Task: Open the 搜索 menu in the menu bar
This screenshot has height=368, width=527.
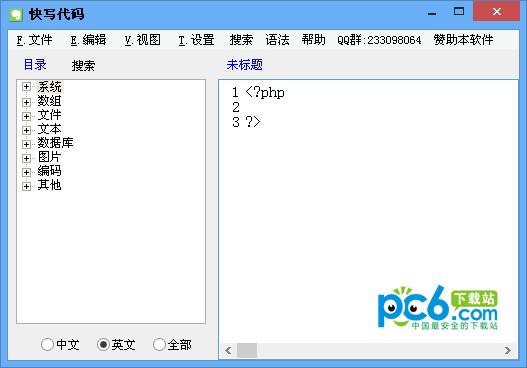Action: (x=241, y=40)
